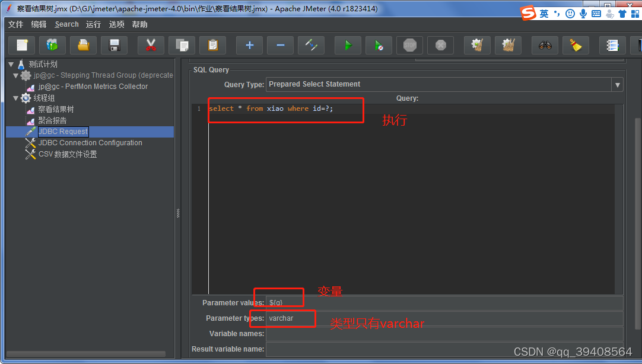
Task: Open the 选项 menu
Action: coord(116,24)
